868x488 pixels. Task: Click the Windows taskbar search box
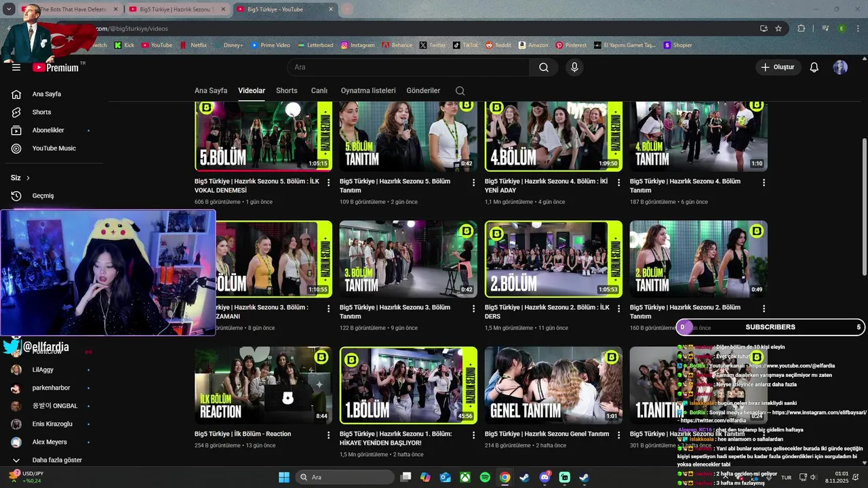346,477
